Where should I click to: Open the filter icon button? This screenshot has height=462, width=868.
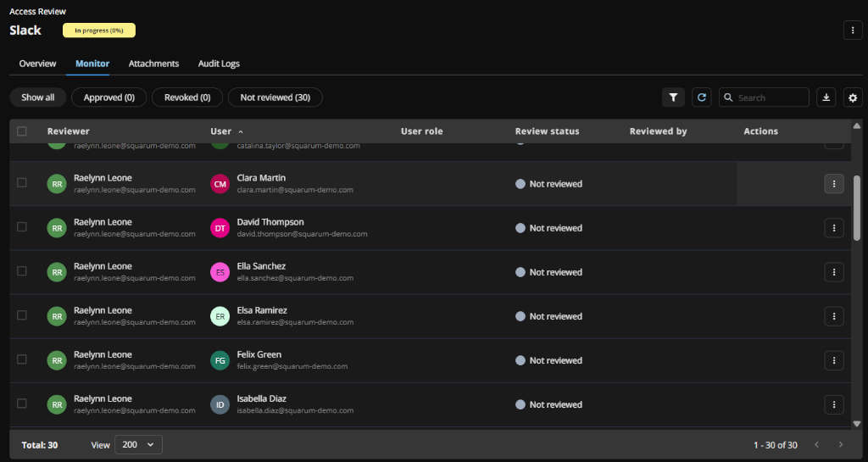[x=673, y=97]
